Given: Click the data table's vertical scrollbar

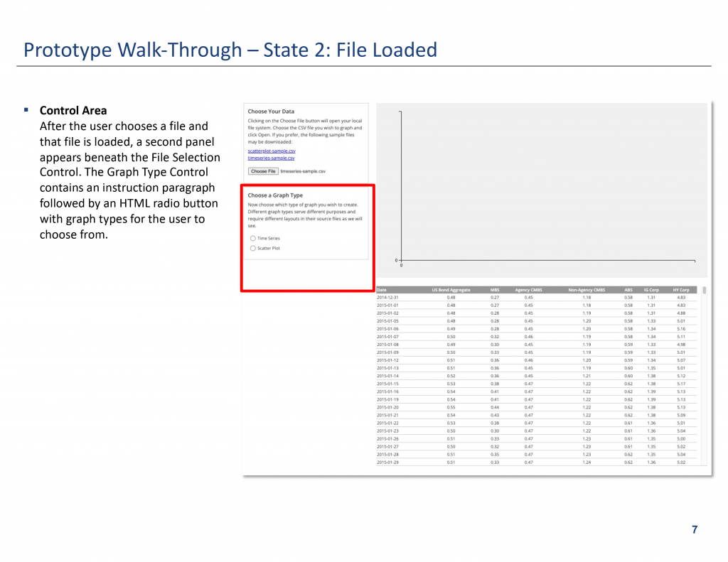Looking at the screenshot, I should (704, 291).
